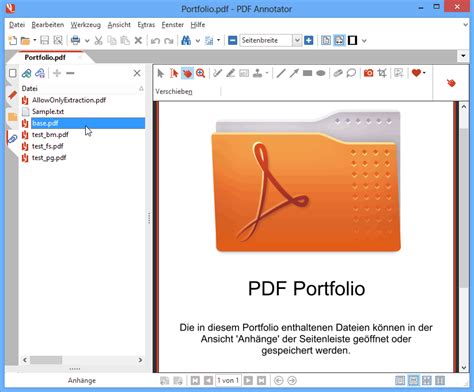Click the save disk icon
474x392 pixels.
tap(44, 41)
